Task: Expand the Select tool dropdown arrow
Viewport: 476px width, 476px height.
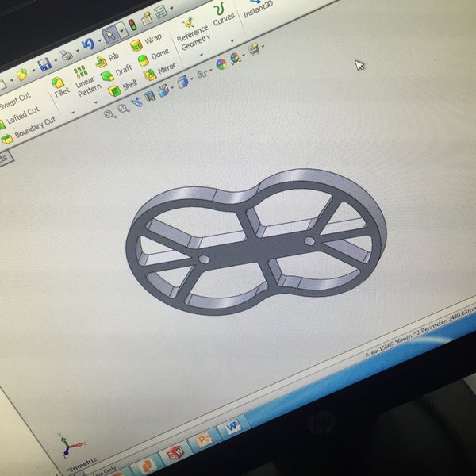Action: (x=121, y=31)
